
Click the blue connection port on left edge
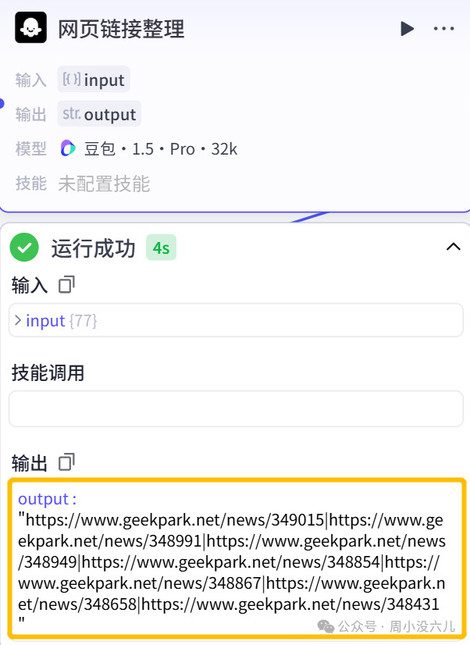point(2,103)
